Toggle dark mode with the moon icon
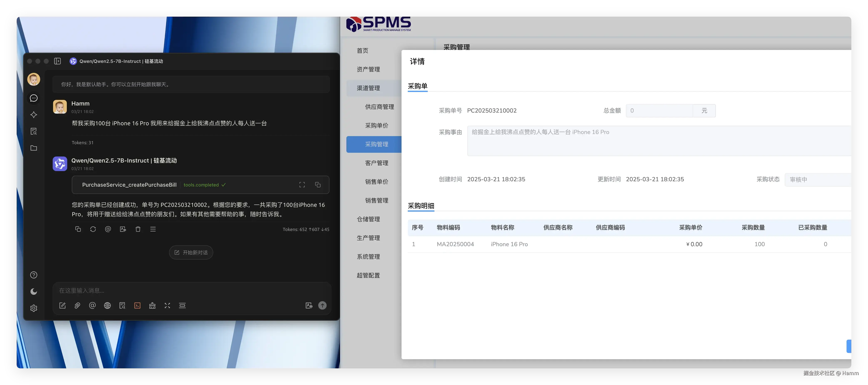 coord(33,291)
